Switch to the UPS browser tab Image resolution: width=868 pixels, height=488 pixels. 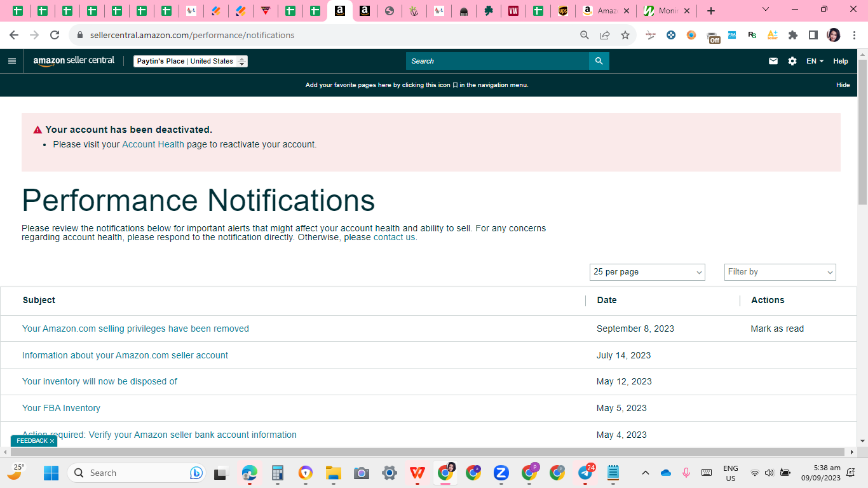(563, 11)
